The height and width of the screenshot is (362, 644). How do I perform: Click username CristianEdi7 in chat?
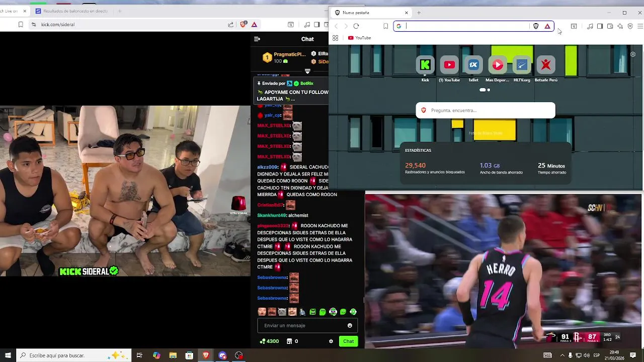pyautogui.click(x=270, y=205)
